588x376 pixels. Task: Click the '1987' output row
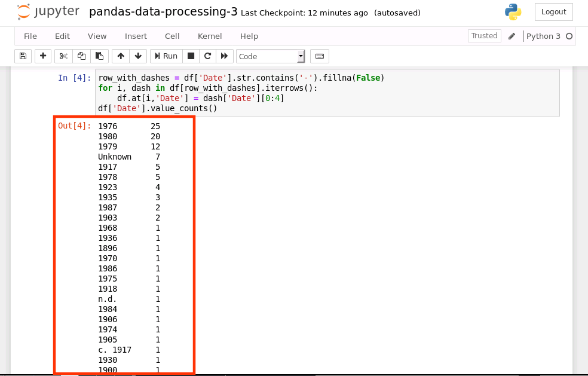(129, 207)
